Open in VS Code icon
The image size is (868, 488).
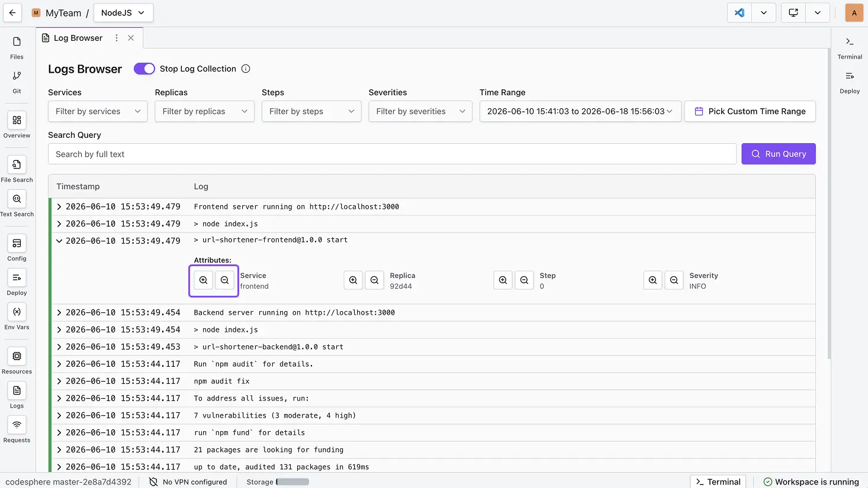coord(740,12)
